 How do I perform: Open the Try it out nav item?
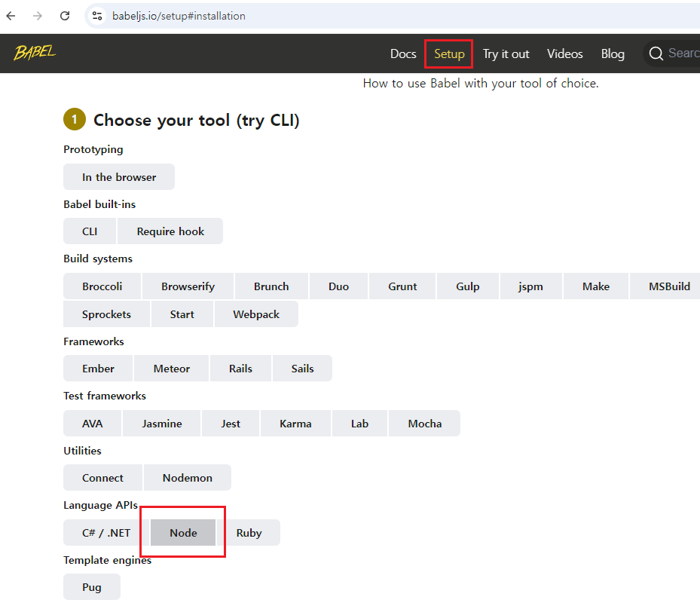pos(506,54)
